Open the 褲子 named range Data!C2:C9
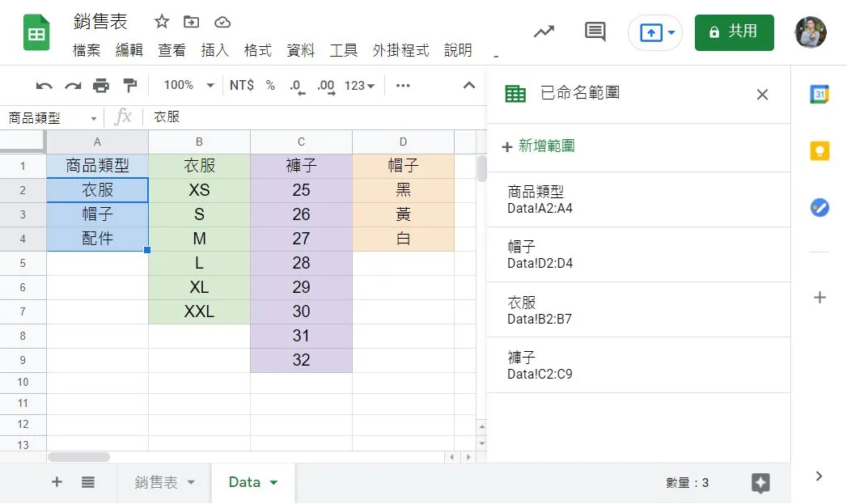The width and height of the screenshot is (847, 504). 638,365
